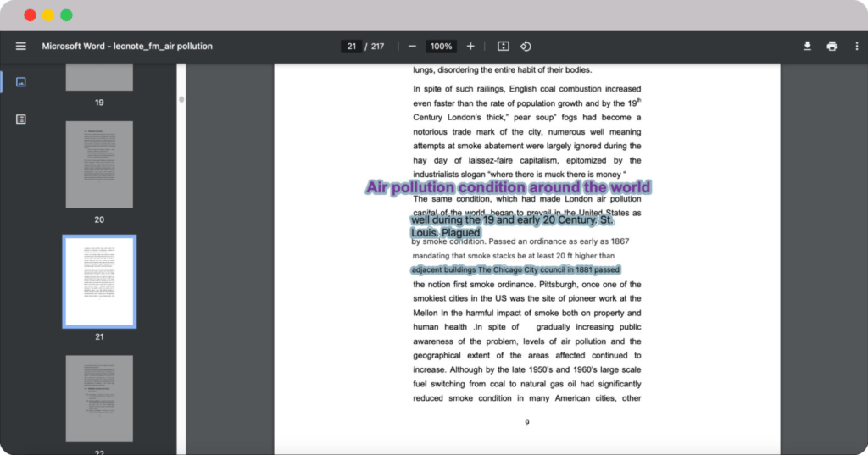
Task: Click the heading 'Air pollution condition around the world'
Action: click(x=508, y=187)
